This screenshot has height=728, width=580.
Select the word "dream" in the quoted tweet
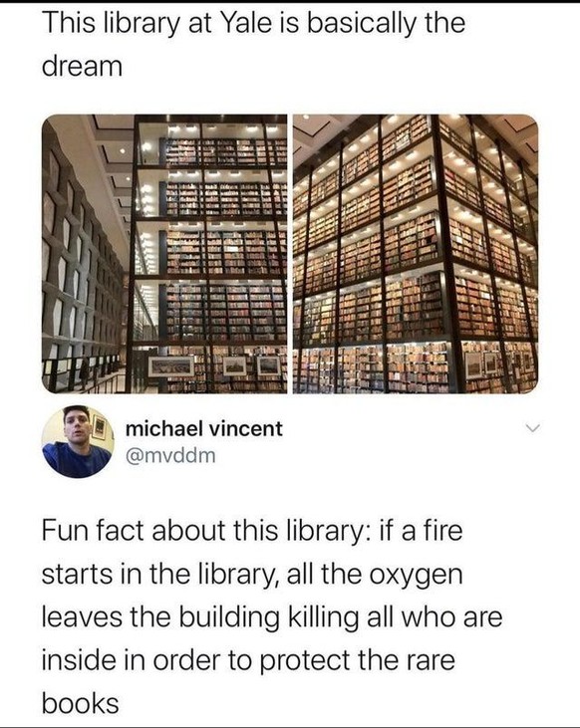(82, 67)
